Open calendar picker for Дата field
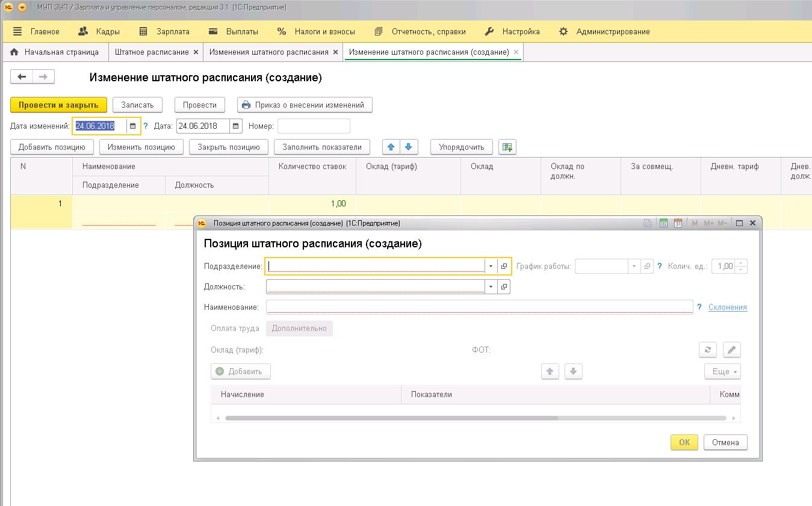The width and height of the screenshot is (812, 506). tap(235, 126)
